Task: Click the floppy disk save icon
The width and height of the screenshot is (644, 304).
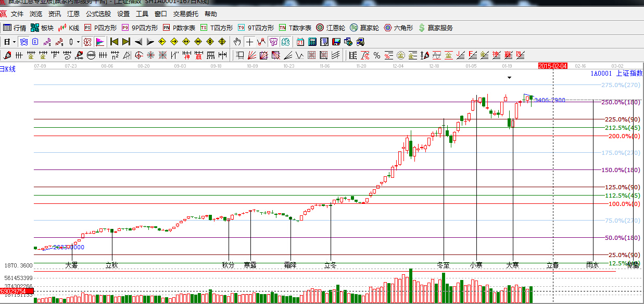Action: (336, 42)
